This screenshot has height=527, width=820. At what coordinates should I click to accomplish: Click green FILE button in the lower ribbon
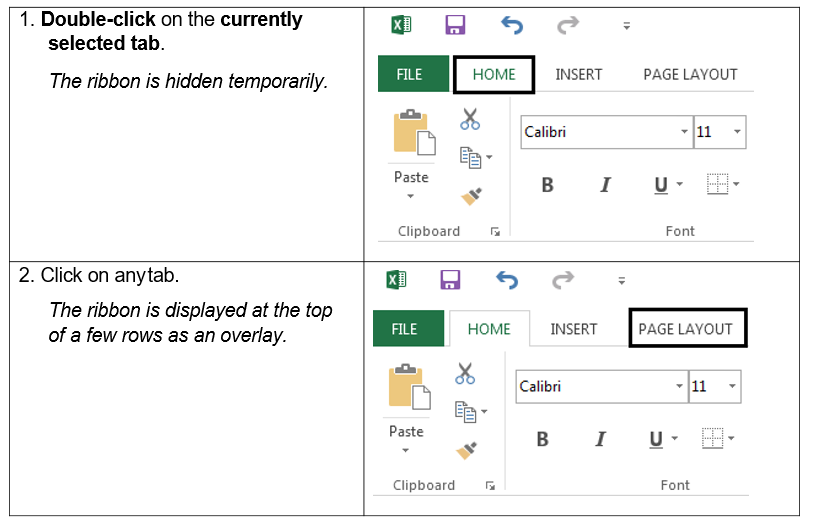click(404, 329)
